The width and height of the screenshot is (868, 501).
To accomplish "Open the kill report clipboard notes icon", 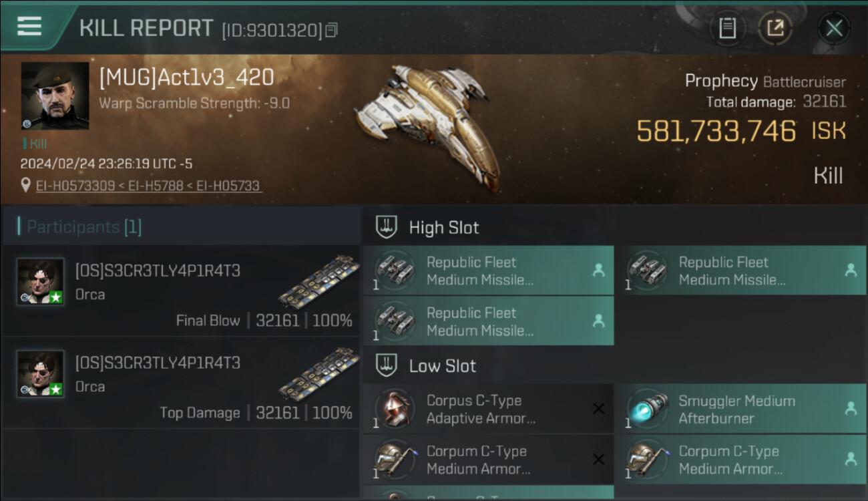I will click(727, 28).
